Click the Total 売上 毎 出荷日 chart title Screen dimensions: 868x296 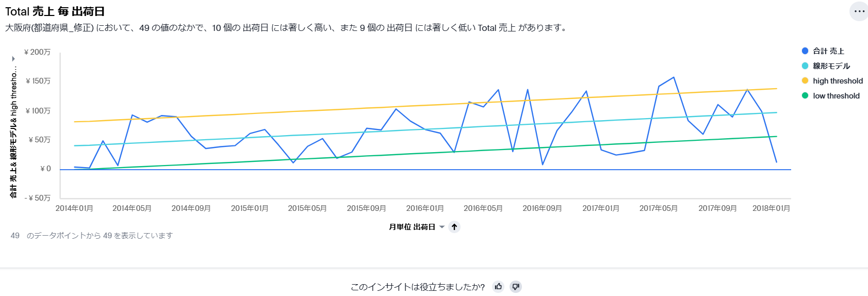[x=55, y=11]
